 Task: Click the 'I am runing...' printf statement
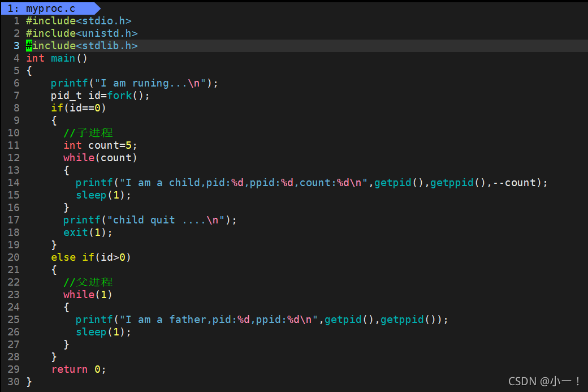tap(134, 83)
